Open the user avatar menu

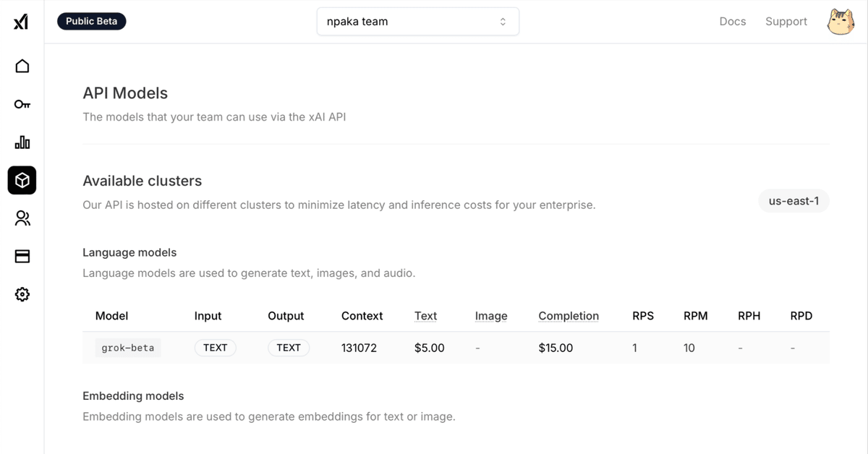(x=841, y=21)
